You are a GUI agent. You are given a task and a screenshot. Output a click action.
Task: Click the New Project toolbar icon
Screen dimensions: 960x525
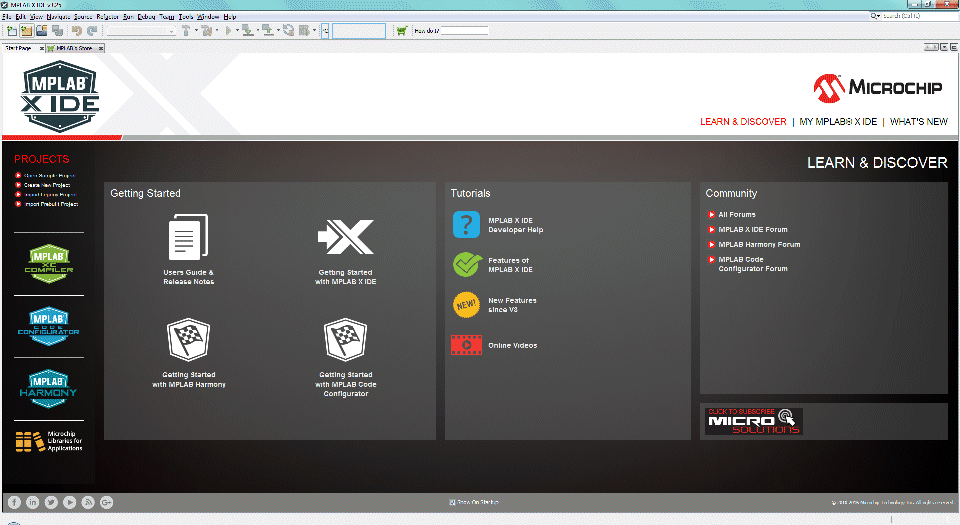tap(12, 31)
